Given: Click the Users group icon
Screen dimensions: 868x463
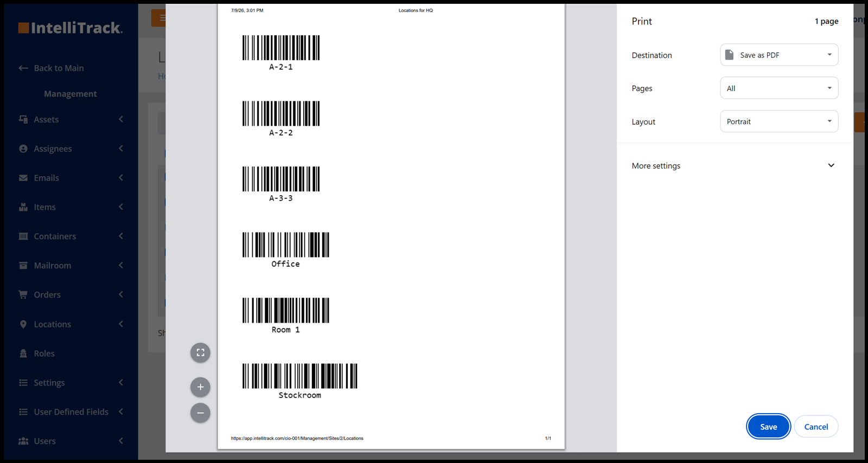Looking at the screenshot, I should click(23, 441).
